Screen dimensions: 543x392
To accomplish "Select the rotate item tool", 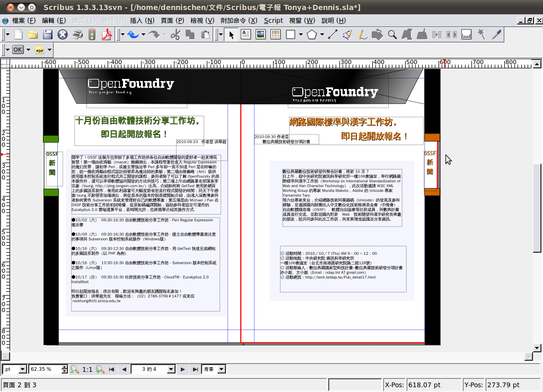I will (x=377, y=34).
